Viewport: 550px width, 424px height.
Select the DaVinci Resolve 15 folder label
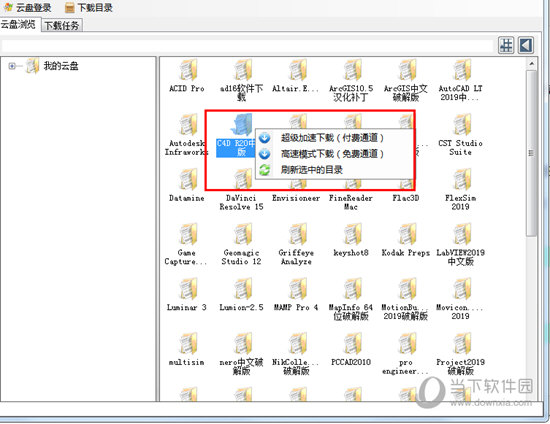coord(241,202)
